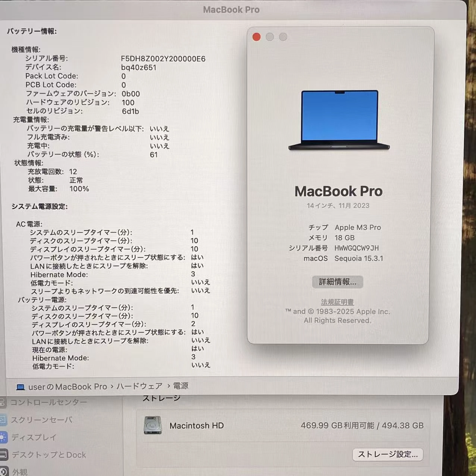Click the device name bq40z651
This screenshot has width=476, height=476.
(x=138, y=68)
